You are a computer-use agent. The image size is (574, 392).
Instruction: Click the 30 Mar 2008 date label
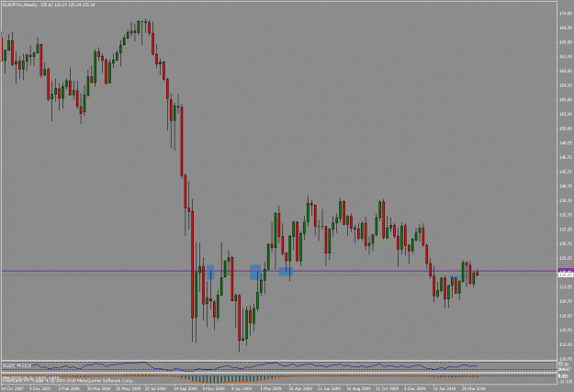[x=98, y=388]
